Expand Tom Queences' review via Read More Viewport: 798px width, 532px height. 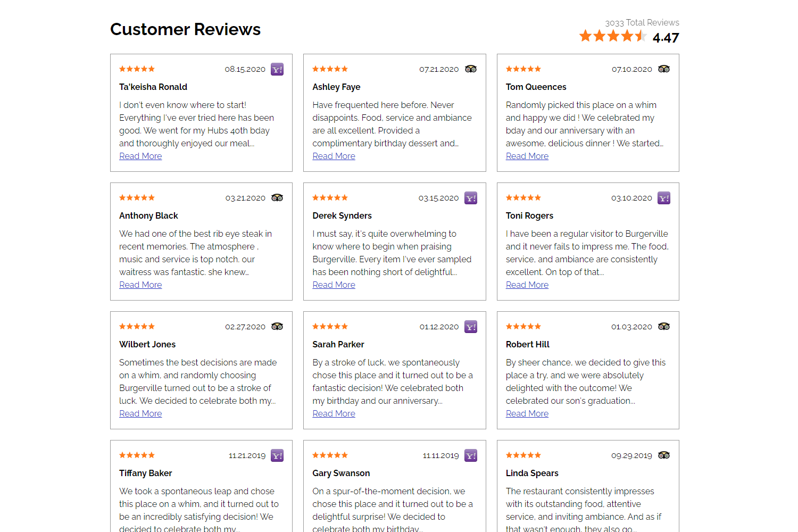tap(527, 156)
